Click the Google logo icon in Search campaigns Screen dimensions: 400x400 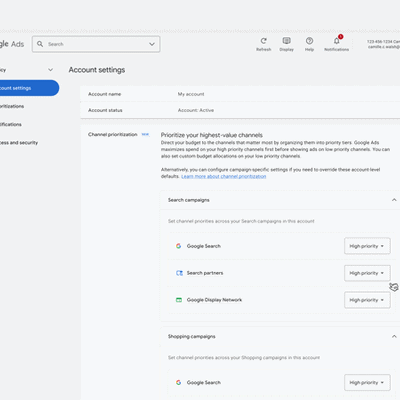click(179, 246)
